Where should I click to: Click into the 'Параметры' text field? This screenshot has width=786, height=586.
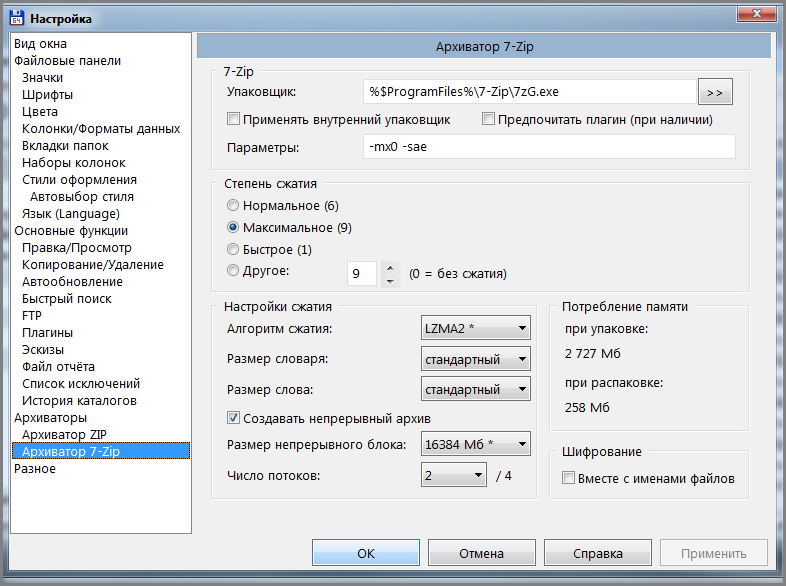click(548, 147)
